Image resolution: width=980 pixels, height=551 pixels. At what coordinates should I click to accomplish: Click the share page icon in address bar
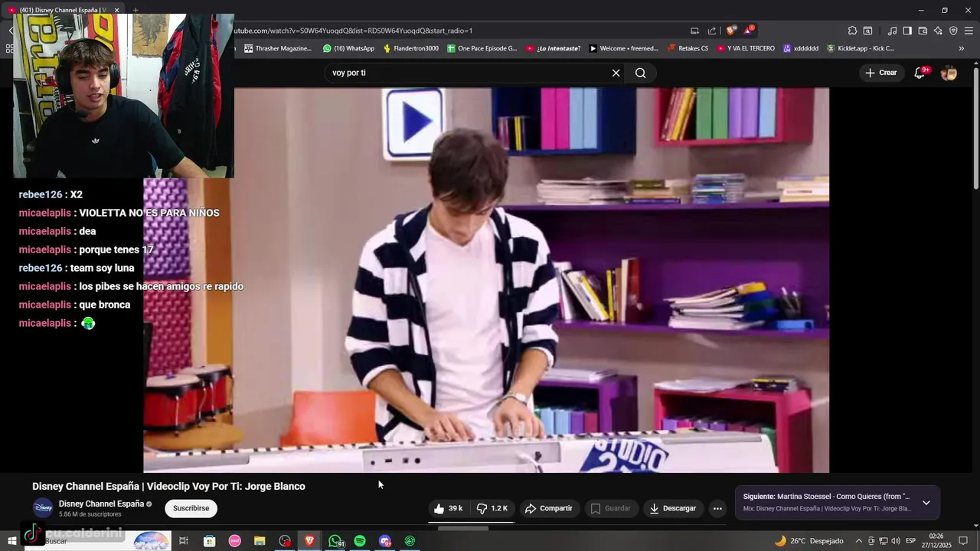click(x=712, y=31)
